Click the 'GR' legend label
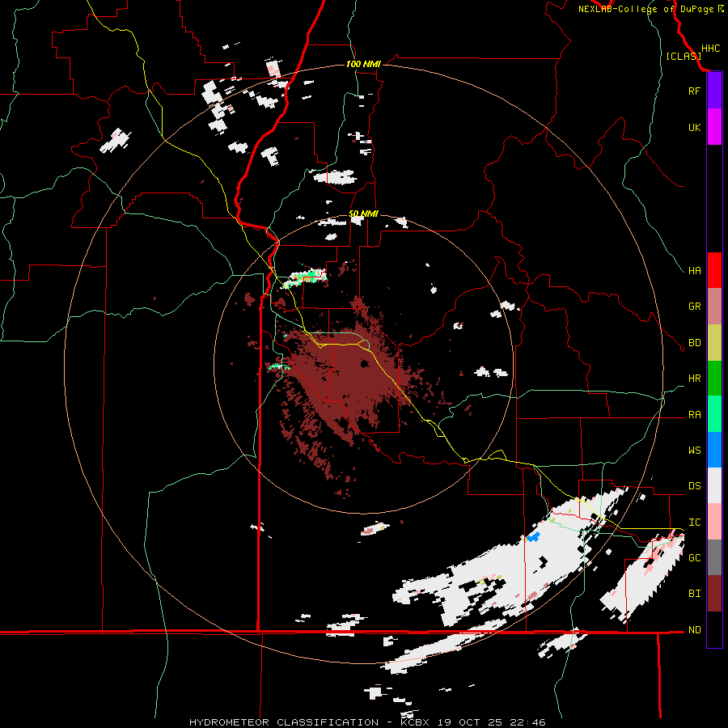 click(x=694, y=307)
